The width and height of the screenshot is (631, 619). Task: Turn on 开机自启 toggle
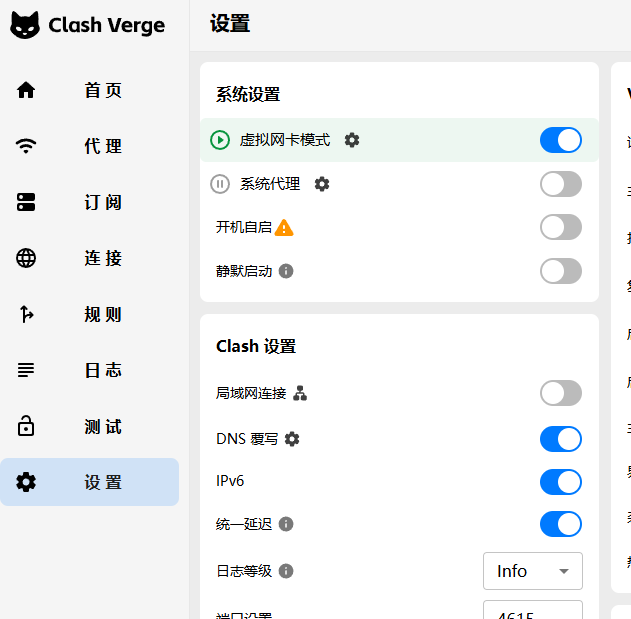point(560,227)
